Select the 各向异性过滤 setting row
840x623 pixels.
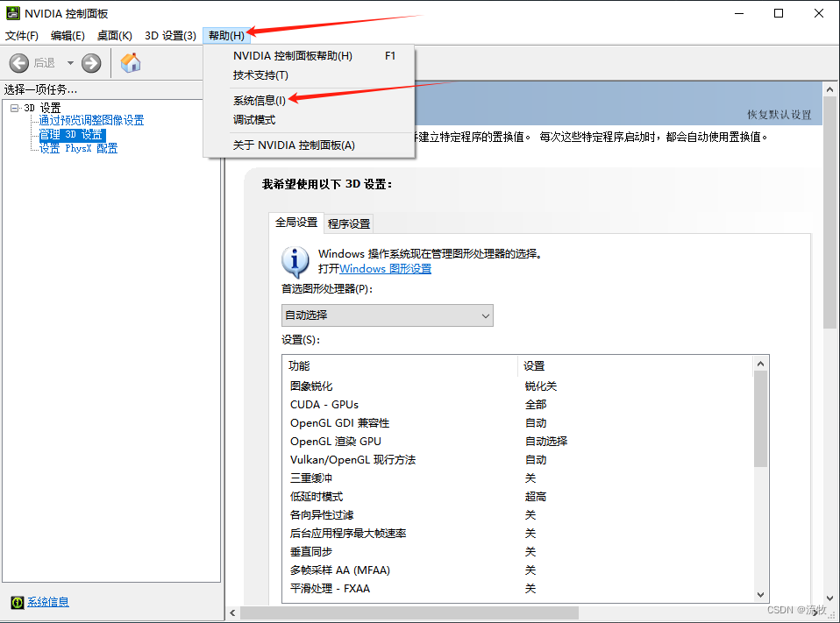(x=517, y=515)
